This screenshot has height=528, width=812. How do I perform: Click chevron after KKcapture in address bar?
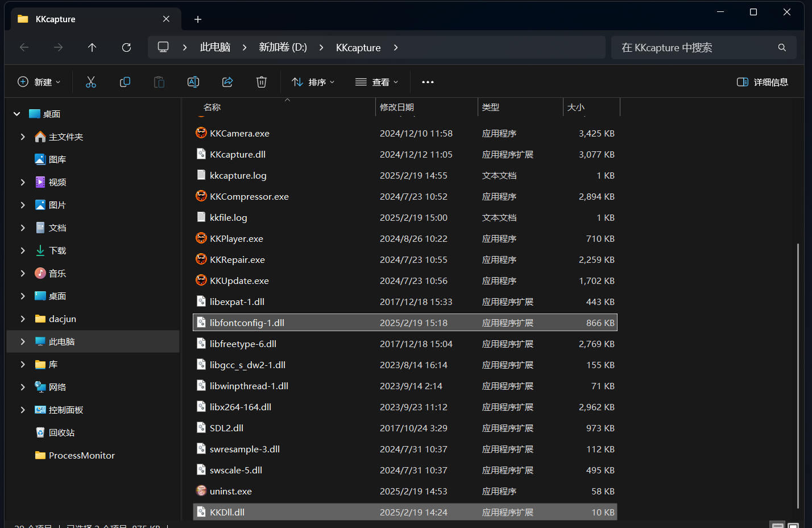[396, 47]
